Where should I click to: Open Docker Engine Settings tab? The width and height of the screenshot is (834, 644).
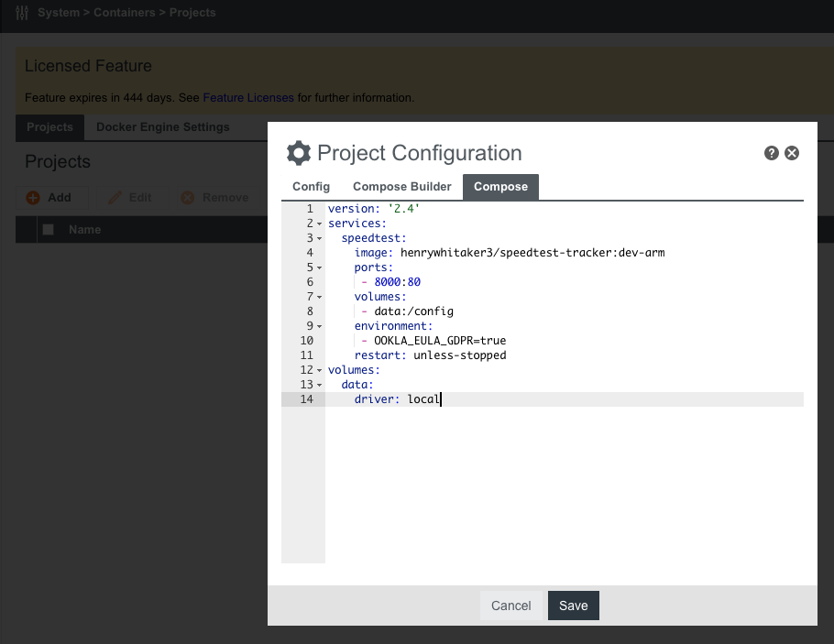point(163,127)
